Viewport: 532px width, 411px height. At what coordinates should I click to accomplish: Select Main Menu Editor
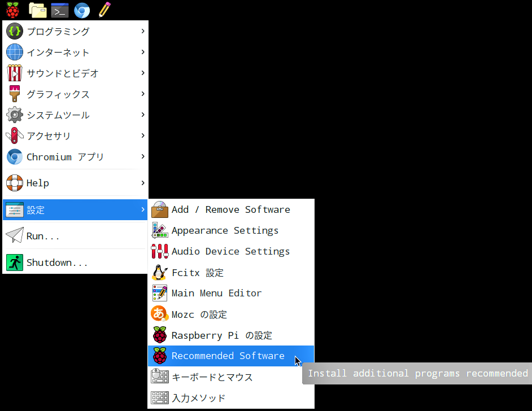231,294
